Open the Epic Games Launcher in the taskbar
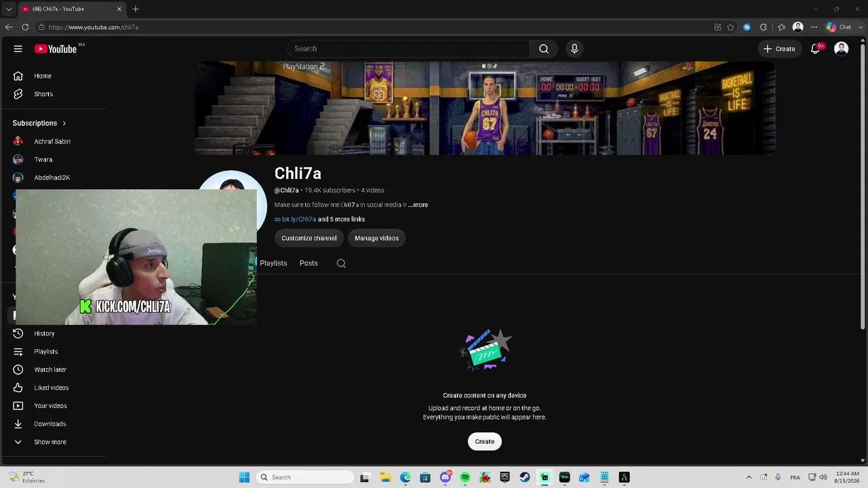Viewport: 868px width, 488px height. 505,477
